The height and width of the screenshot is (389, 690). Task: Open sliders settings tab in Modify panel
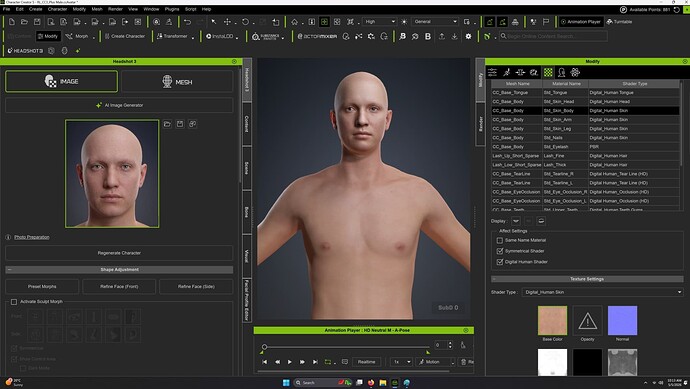(x=492, y=72)
